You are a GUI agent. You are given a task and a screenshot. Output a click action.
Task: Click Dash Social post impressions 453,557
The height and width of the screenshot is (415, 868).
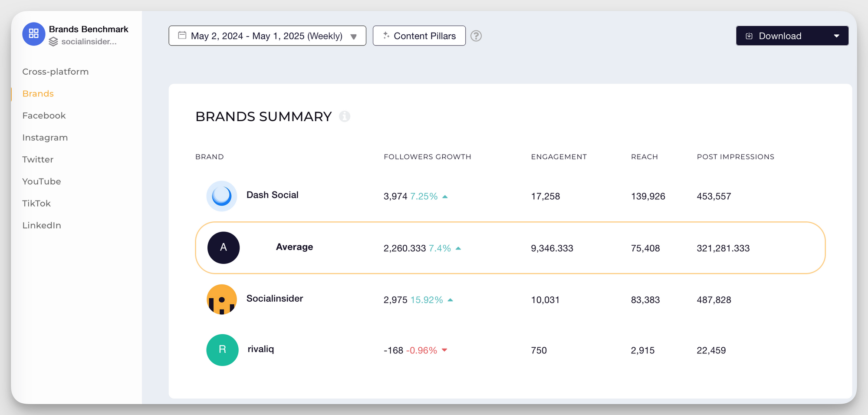pyautogui.click(x=714, y=196)
